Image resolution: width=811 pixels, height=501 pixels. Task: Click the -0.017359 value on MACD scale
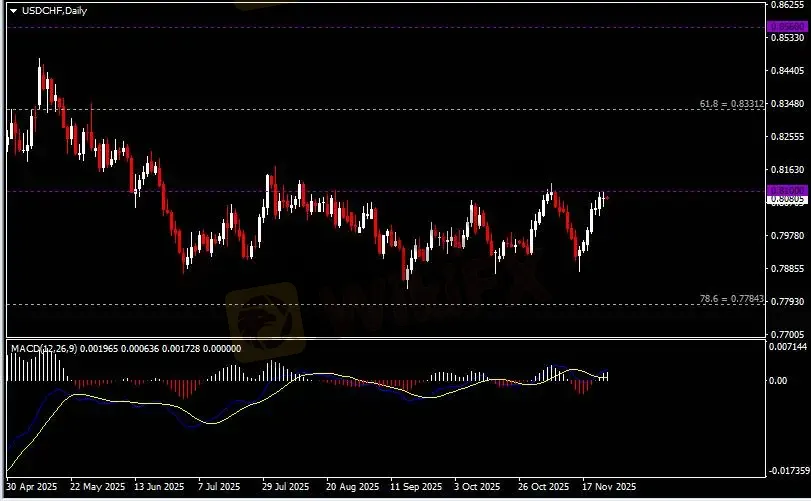787,469
